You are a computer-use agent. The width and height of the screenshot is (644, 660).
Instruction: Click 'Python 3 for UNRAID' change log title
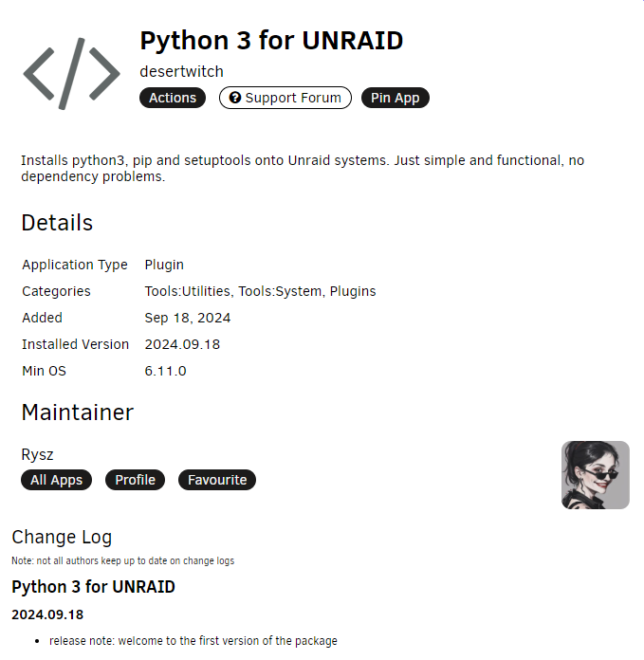coord(94,587)
